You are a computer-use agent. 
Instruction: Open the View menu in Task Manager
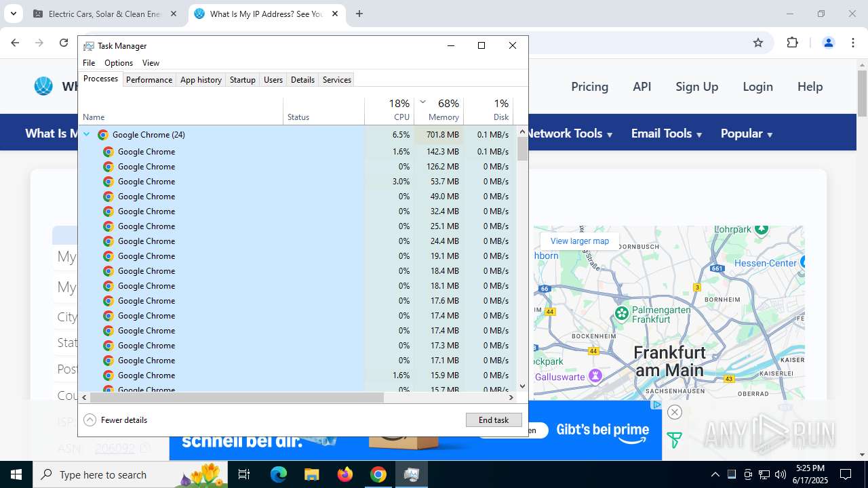point(151,63)
